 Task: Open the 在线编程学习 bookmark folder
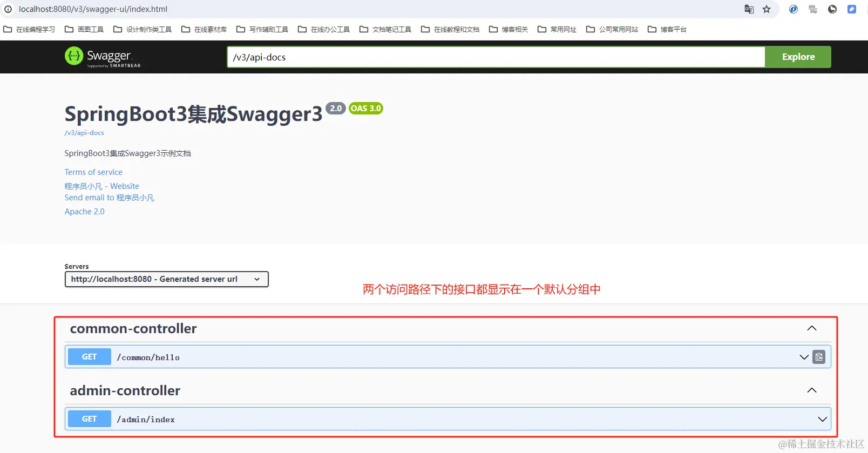30,29
